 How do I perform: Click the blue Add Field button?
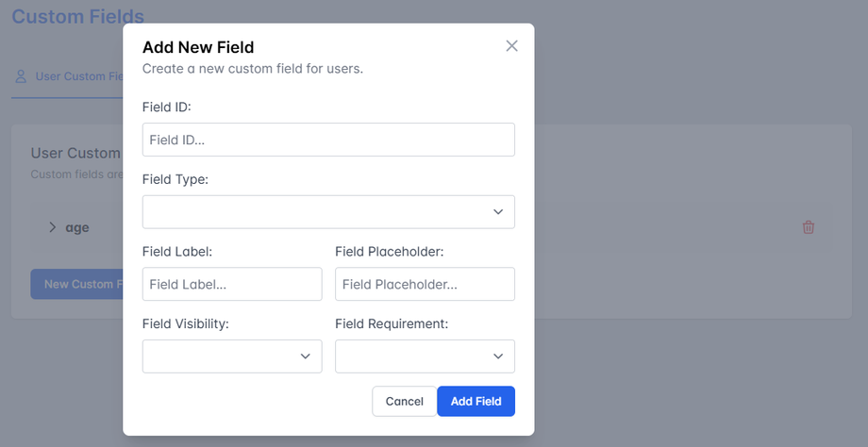click(x=476, y=402)
